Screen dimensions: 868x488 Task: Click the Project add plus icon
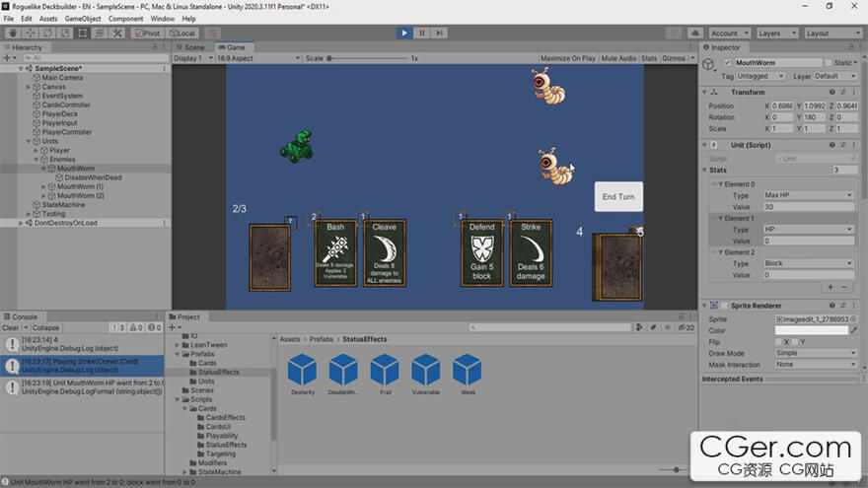tap(172, 327)
